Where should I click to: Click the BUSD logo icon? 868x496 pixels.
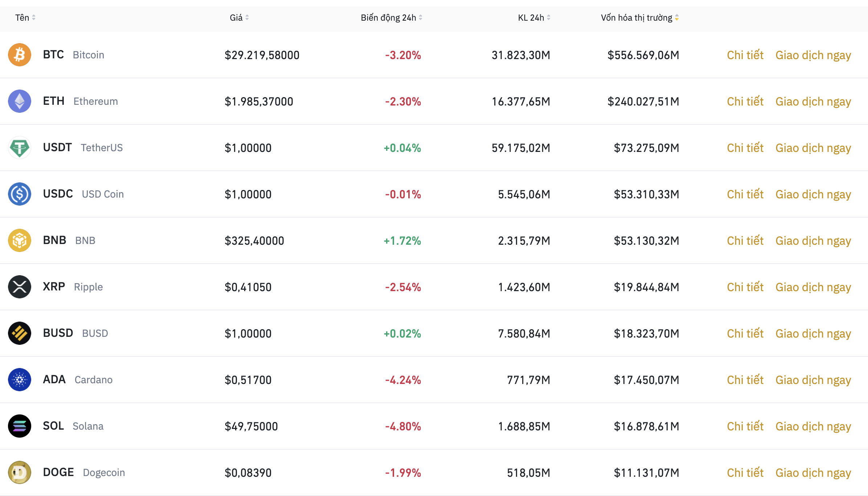coord(20,333)
